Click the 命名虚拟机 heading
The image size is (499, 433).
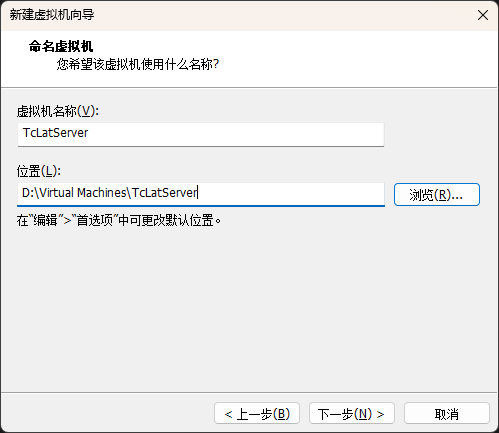[x=61, y=46]
